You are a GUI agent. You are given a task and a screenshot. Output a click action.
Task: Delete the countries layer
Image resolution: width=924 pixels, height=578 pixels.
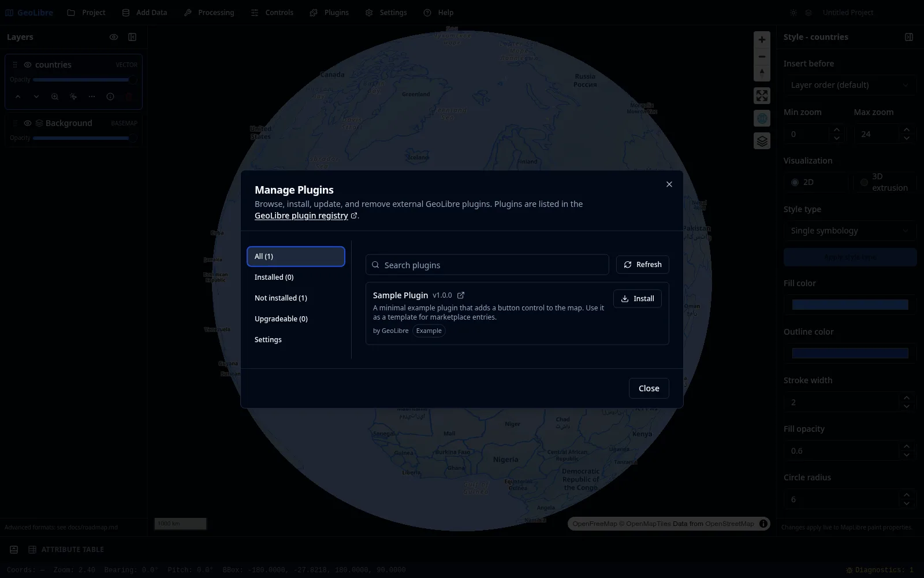tap(129, 97)
